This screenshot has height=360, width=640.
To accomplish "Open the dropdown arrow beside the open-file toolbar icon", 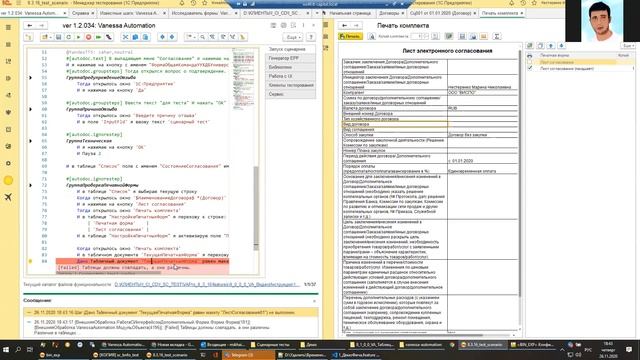I will pyautogui.click(x=51, y=37).
